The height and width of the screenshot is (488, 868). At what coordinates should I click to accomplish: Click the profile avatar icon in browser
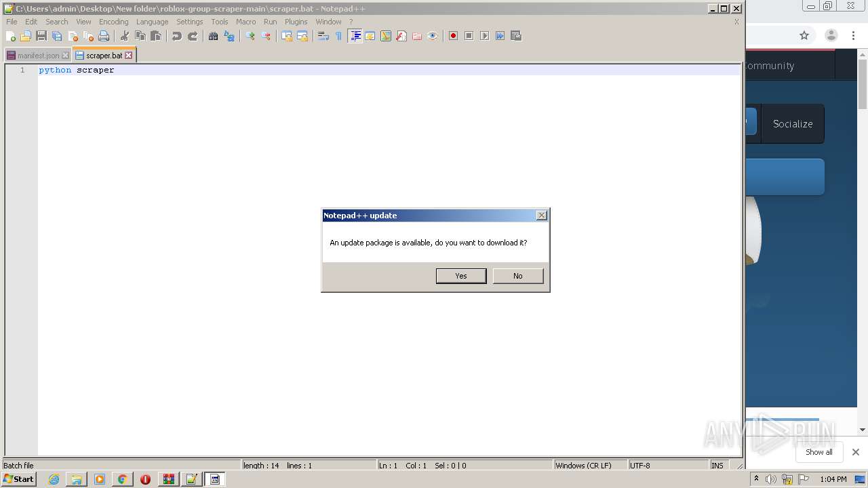coord(831,35)
